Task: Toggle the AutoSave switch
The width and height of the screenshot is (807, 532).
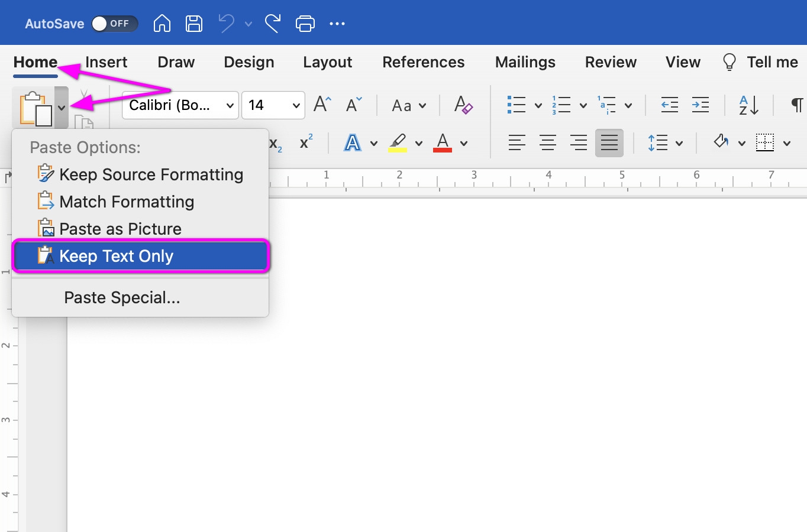Action: click(x=114, y=24)
